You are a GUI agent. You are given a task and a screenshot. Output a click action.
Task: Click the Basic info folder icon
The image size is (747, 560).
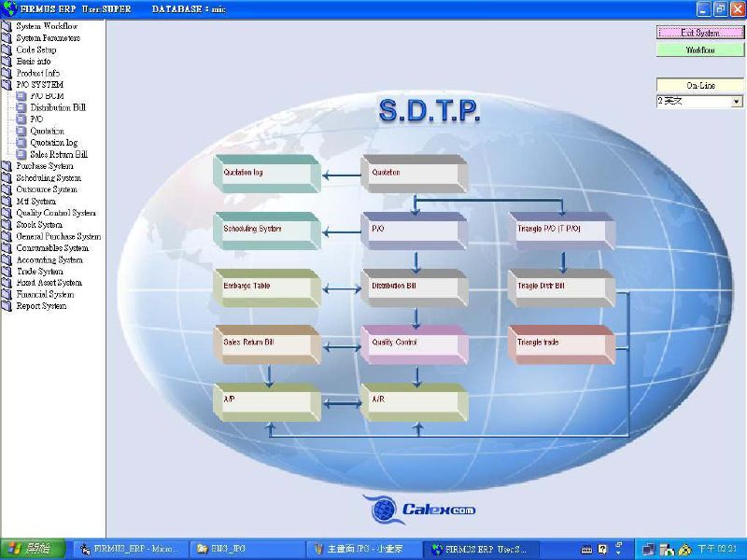click(x=7, y=62)
